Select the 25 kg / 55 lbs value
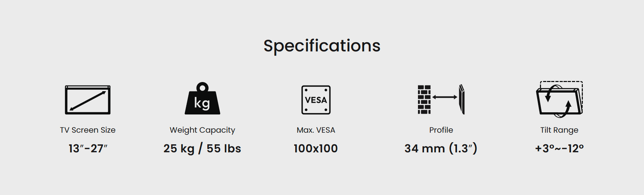Image resolution: width=644 pixels, height=195 pixels. click(202, 149)
